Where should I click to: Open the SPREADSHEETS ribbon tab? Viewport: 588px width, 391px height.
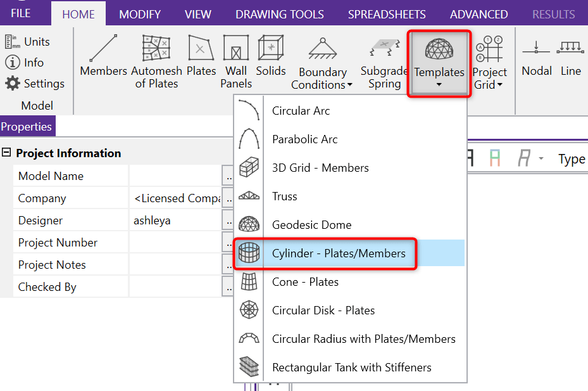pos(387,14)
